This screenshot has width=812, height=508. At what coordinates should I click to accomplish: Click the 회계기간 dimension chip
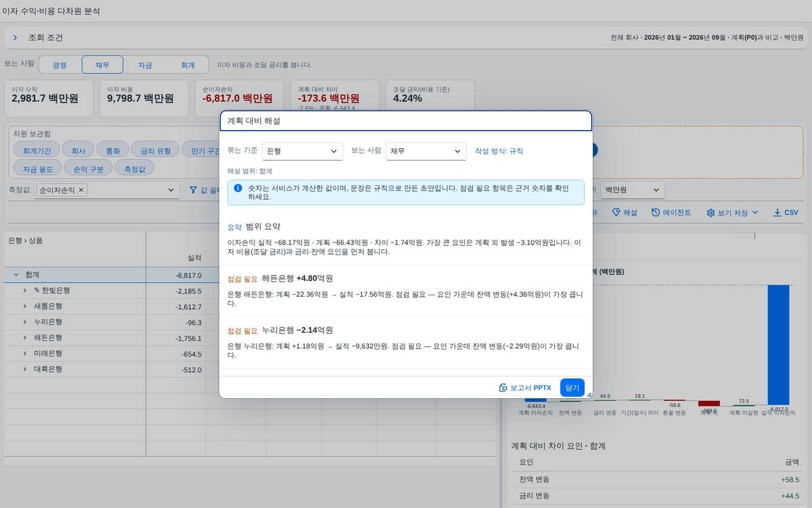click(x=37, y=150)
